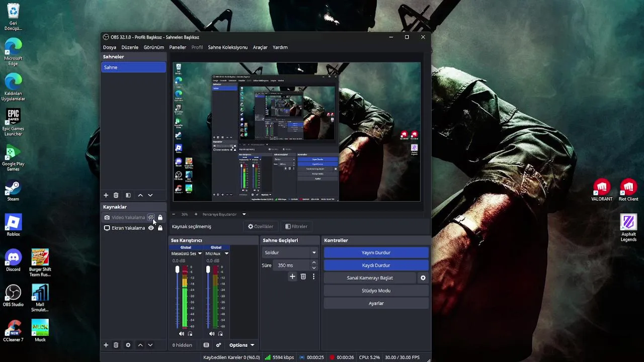644x362 pixels.
Task: Open the Recycle Bin (Geri Dönüşüm) icon
Action: click(13, 17)
